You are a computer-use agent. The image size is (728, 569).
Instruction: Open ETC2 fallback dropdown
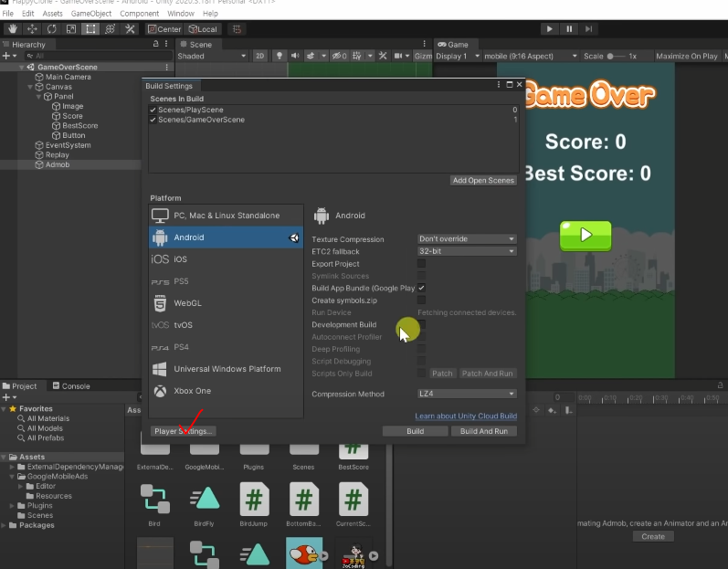click(467, 251)
